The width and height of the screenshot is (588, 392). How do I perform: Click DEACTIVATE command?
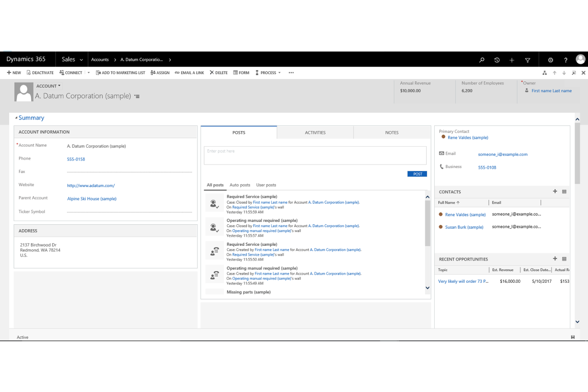tap(40, 73)
